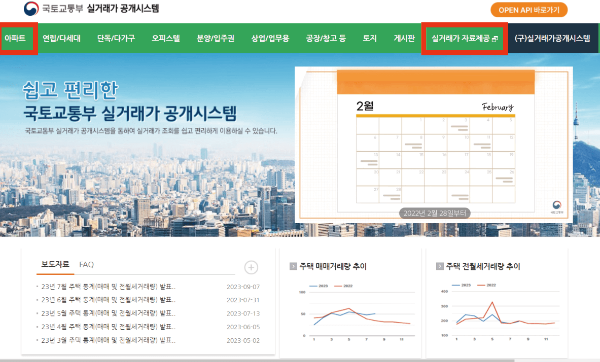
Task: Open the 분양/입주권 menu
Action: [215, 38]
